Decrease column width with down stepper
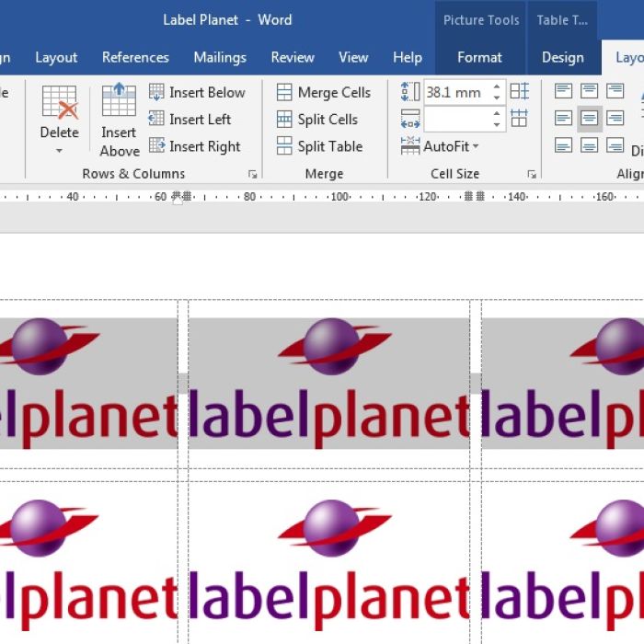 coord(497,124)
